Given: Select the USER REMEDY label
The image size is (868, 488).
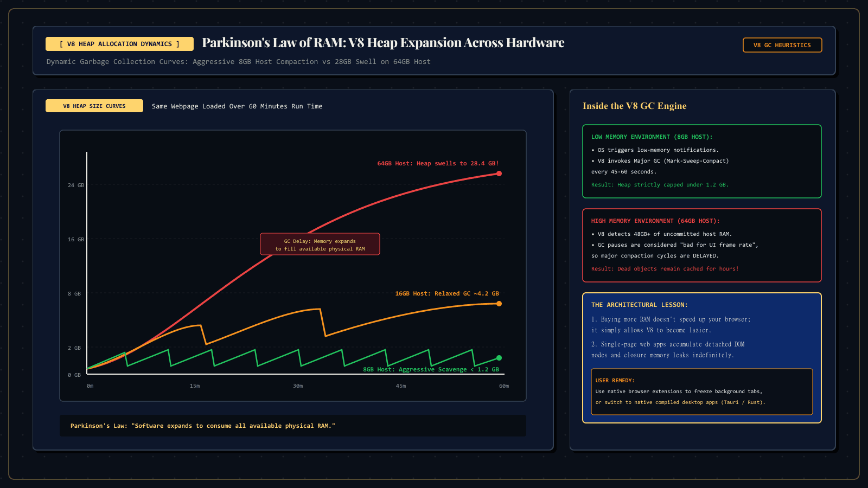Looking at the screenshot, I should (x=615, y=381).
